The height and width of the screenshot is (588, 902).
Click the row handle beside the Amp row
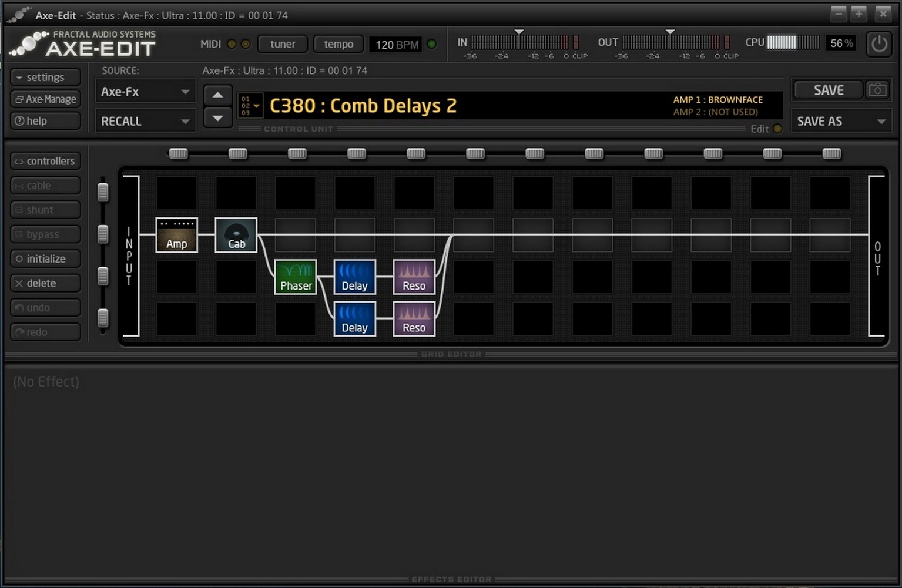[103, 234]
